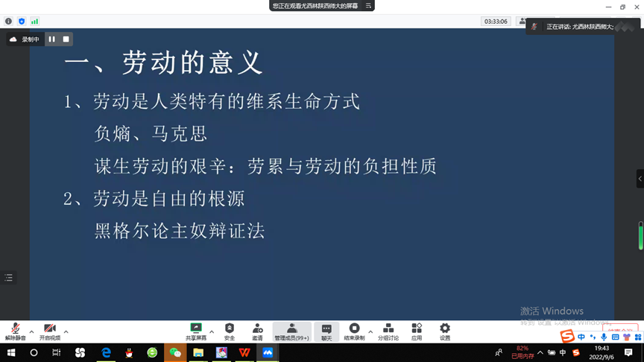Pause the cloud recording

pos(52,39)
